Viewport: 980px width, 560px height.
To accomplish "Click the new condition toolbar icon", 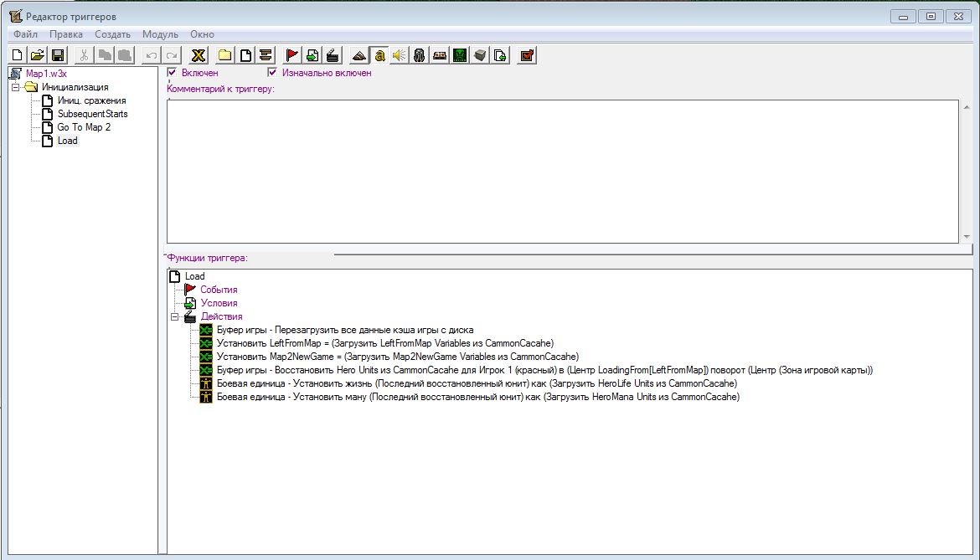I will 312,55.
